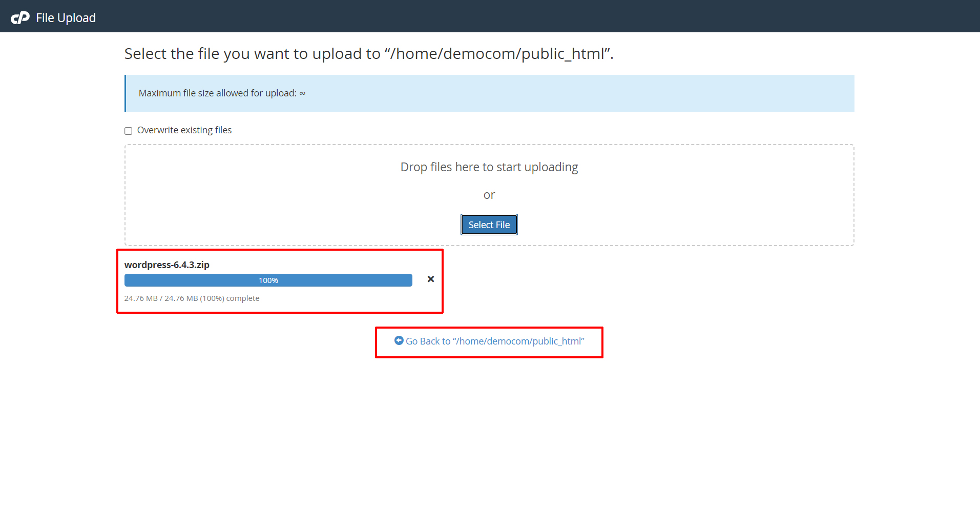Click the 100% label on progress bar

tap(268, 280)
